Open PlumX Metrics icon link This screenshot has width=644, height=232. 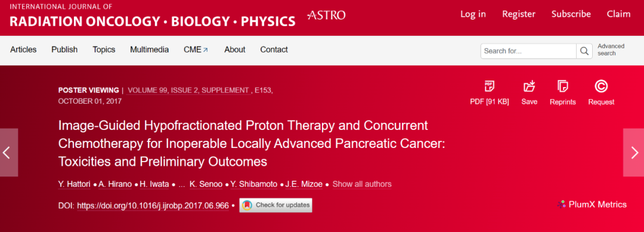tap(562, 205)
